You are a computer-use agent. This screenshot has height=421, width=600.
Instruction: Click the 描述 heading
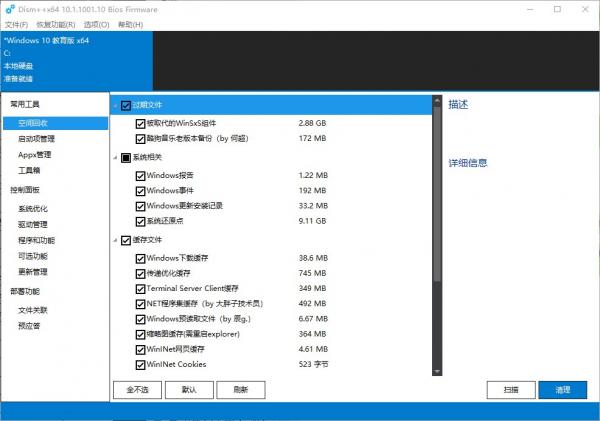click(x=458, y=104)
